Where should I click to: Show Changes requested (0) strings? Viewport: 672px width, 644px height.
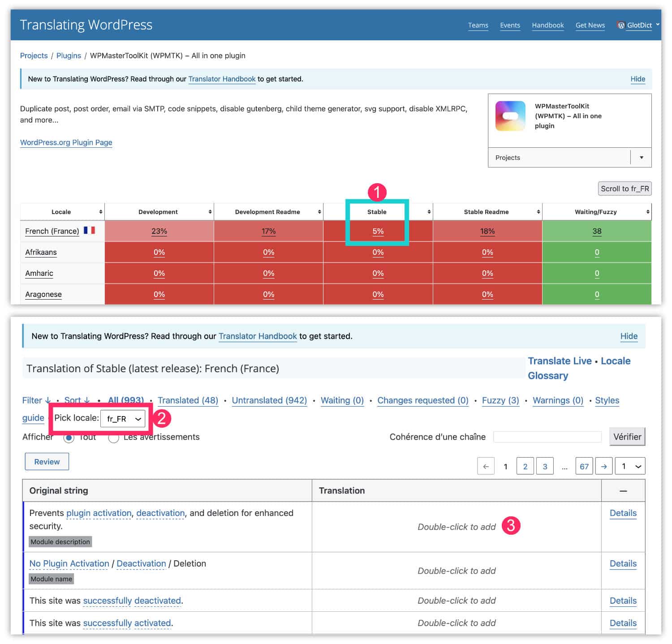pos(423,400)
